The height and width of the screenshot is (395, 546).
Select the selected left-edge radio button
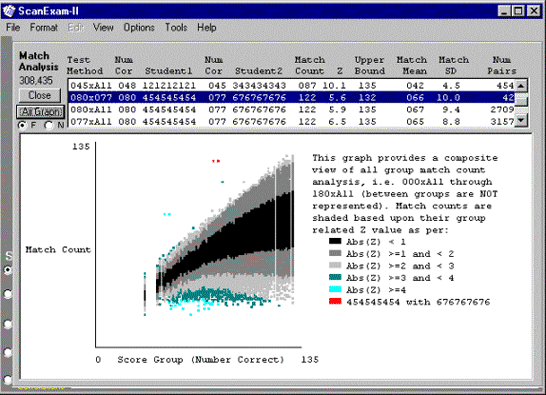[x=8, y=270]
